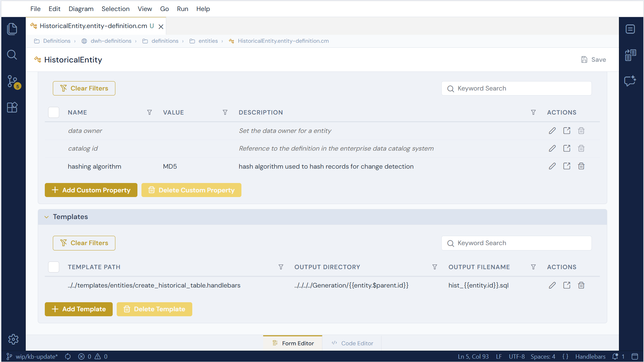
Task: Click Delete Template button
Action: pos(154,309)
